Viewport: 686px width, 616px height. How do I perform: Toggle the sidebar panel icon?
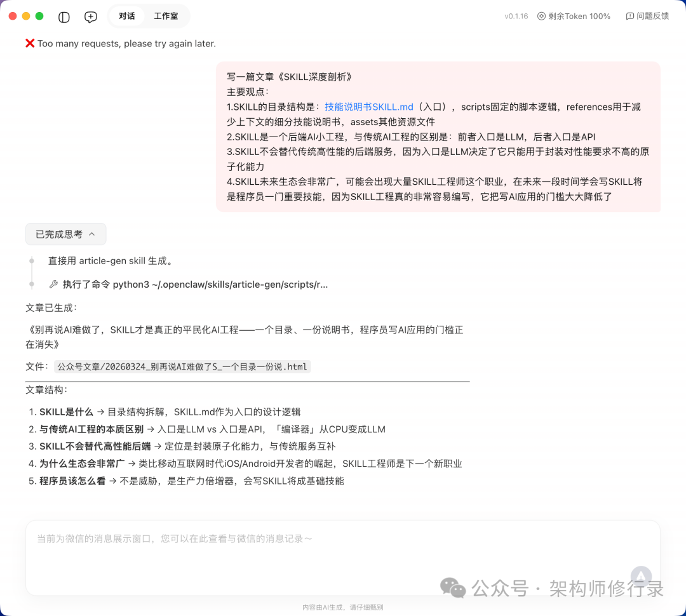coord(64,17)
